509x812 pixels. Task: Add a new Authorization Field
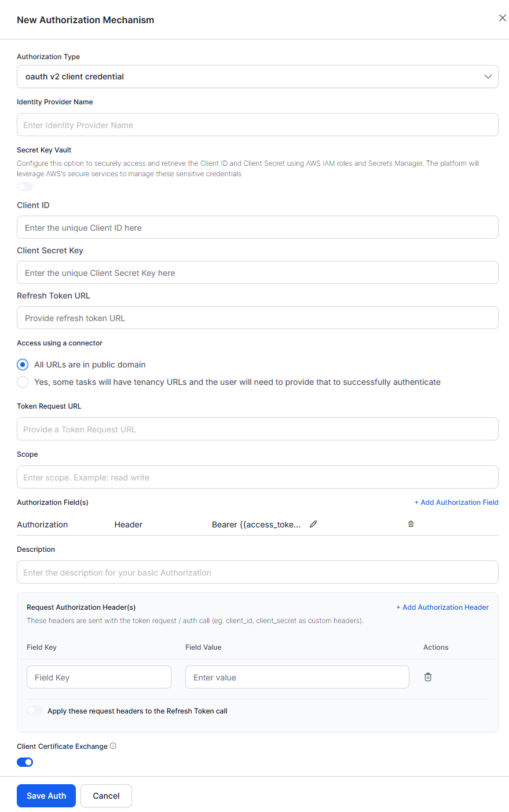click(x=456, y=502)
